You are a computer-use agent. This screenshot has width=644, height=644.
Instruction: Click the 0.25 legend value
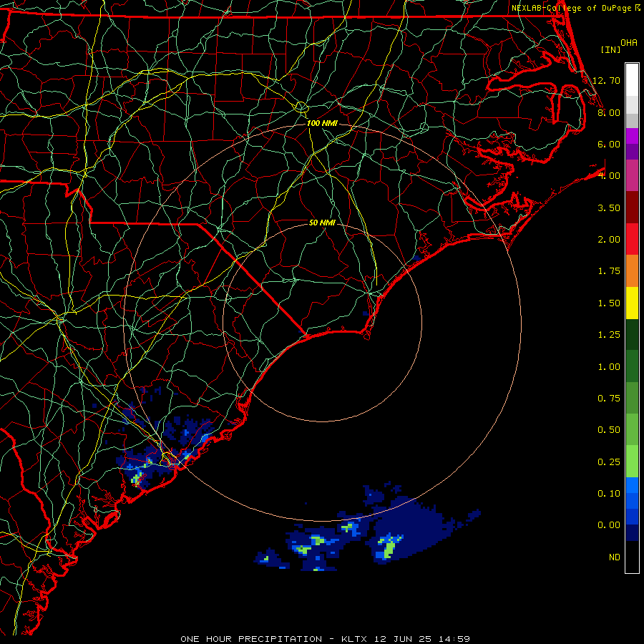pyautogui.click(x=609, y=462)
